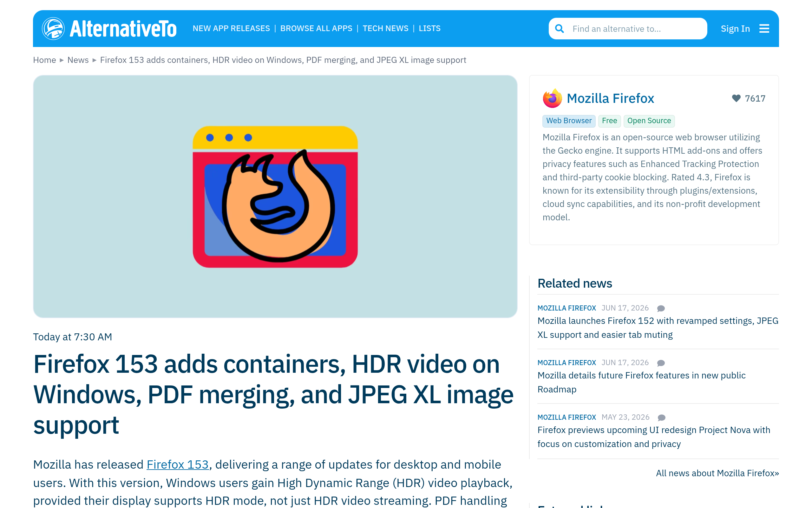Open New App Releases menu

tap(231, 29)
